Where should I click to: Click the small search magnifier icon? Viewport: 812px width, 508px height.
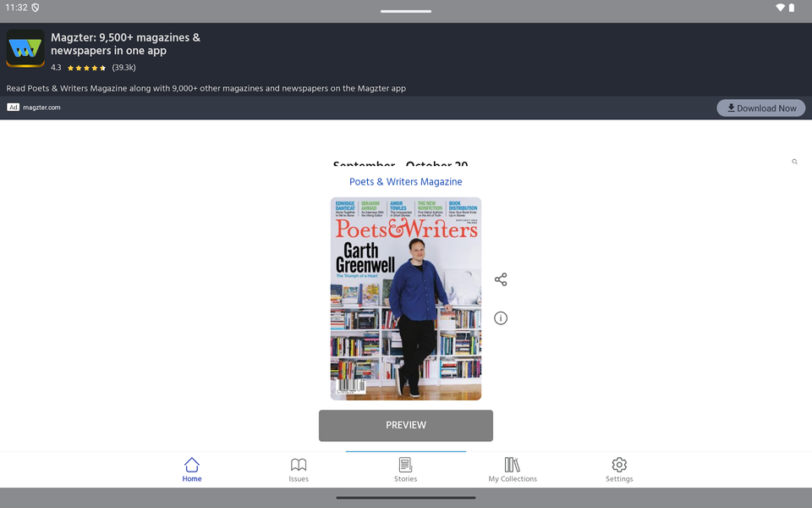click(794, 162)
